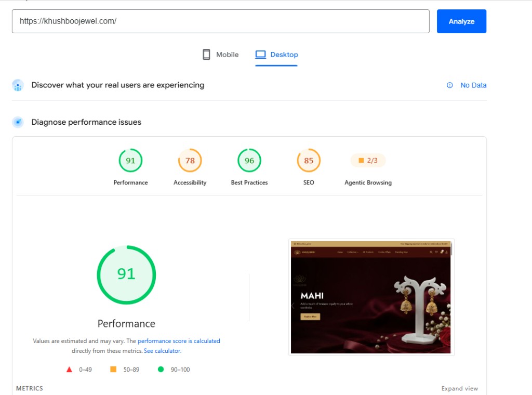Click the large 91 performance gauge

[126, 275]
